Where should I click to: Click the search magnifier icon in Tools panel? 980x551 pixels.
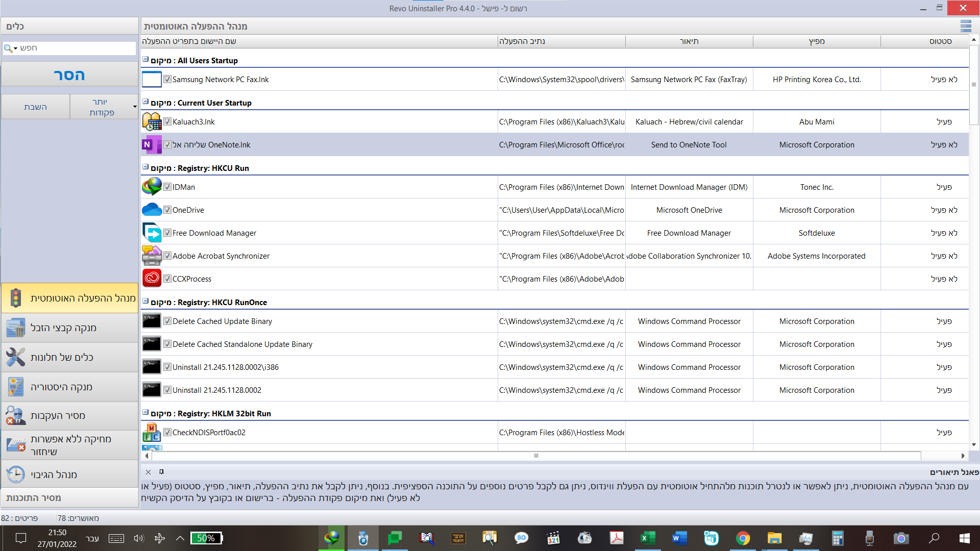pos(8,48)
